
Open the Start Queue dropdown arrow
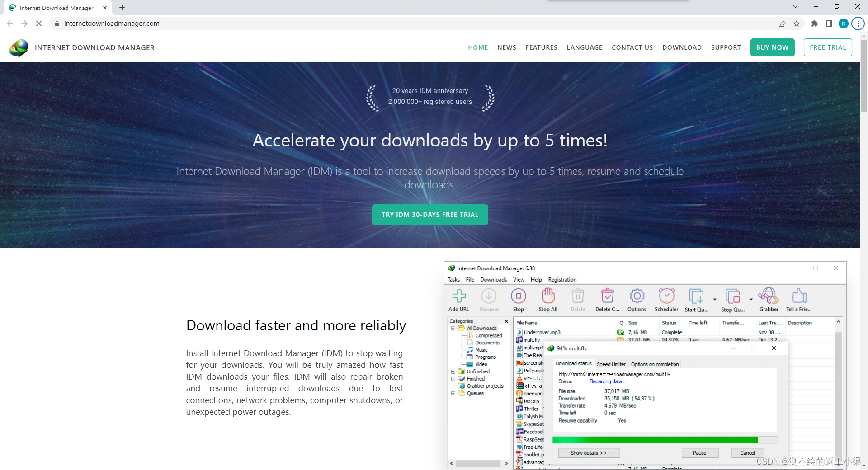tap(714, 299)
